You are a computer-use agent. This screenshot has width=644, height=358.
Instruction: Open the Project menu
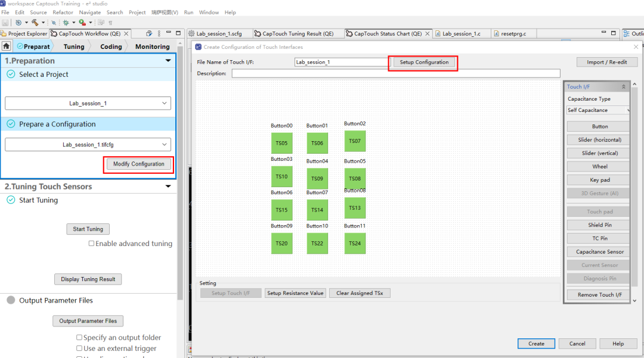(x=137, y=13)
